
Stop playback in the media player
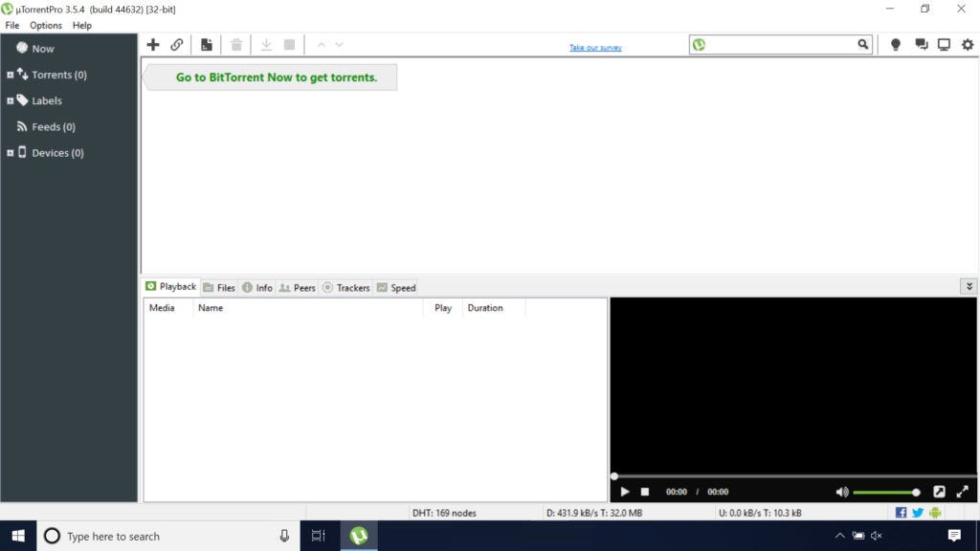645,492
